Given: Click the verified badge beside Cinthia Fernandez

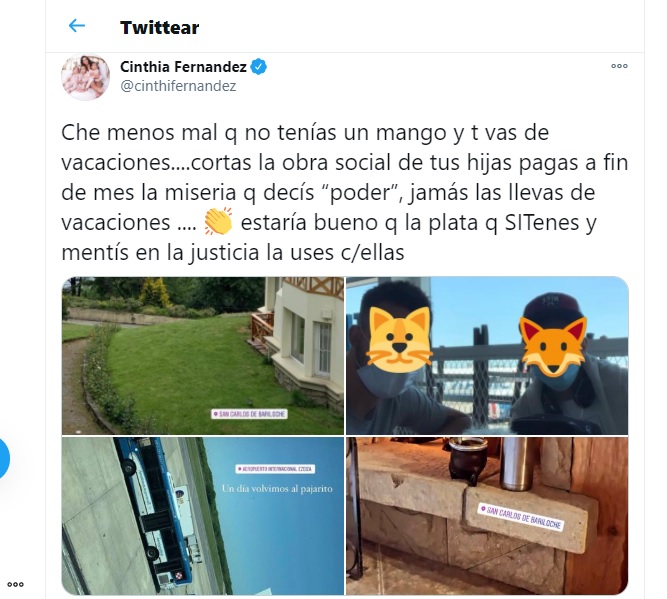Looking at the screenshot, I should 259,67.
